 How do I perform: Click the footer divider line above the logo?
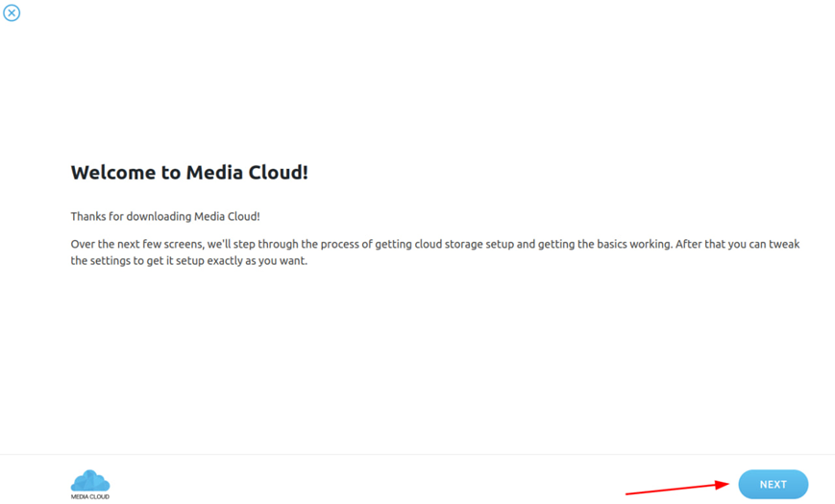[x=417, y=455]
